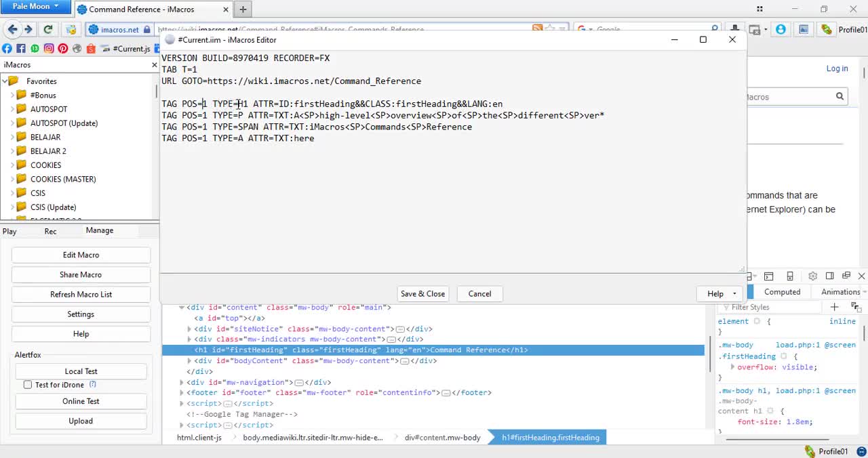
Task: Click the green iMacros icon beside Profile01
Action: click(x=826, y=29)
